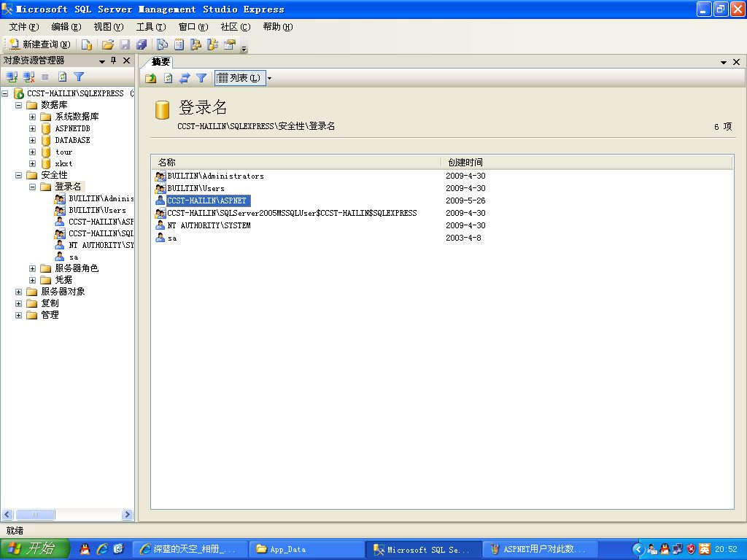This screenshot has width=747, height=560.
Task: Open the 列表 view dropdown arrow
Action: click(269, 78)
